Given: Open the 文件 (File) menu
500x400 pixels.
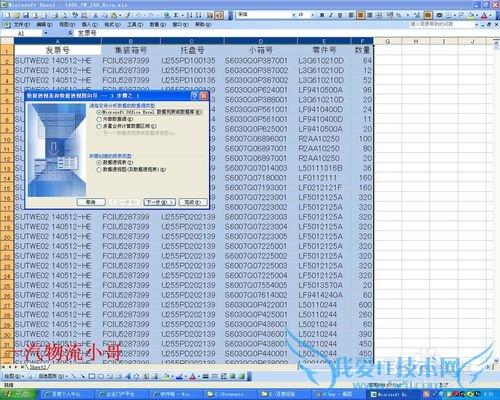Looking at the screenshot, I should (x=22, y=25).
